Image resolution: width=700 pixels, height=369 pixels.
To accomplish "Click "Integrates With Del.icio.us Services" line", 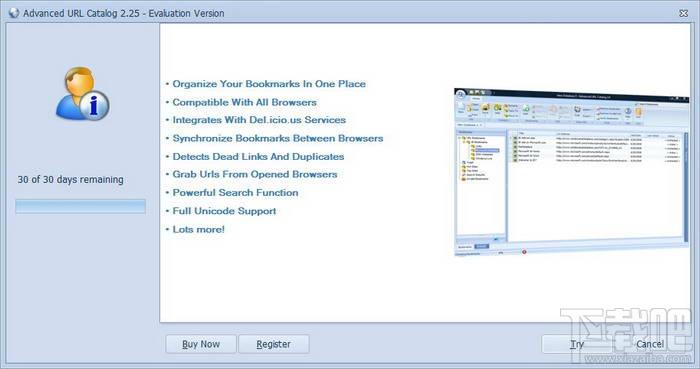I will [259, 120].
